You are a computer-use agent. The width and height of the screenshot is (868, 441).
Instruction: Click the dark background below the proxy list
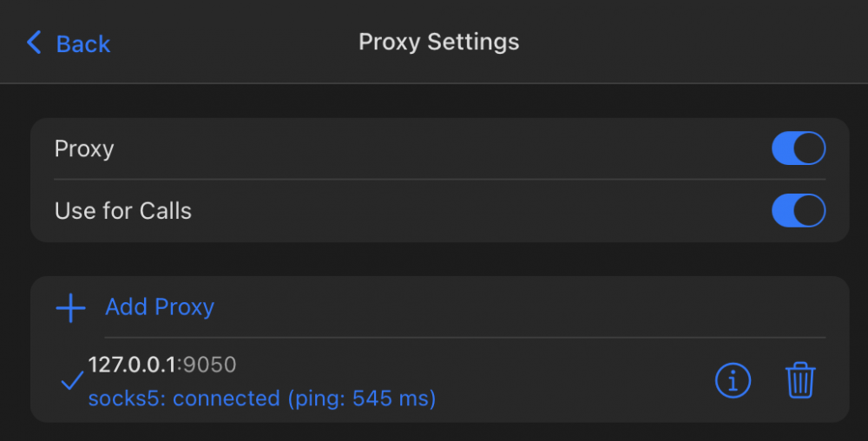coord(434,432)
